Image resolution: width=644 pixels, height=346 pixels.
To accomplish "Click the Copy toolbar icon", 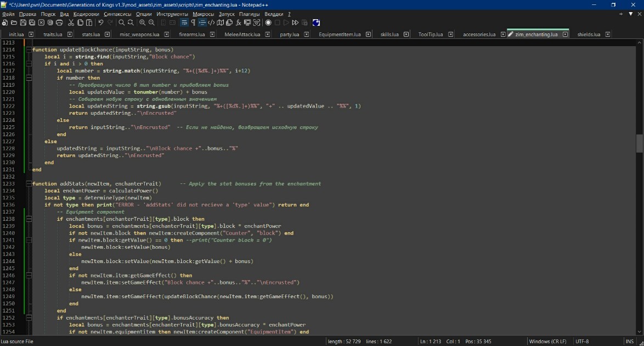I will (x=80, y=23).
